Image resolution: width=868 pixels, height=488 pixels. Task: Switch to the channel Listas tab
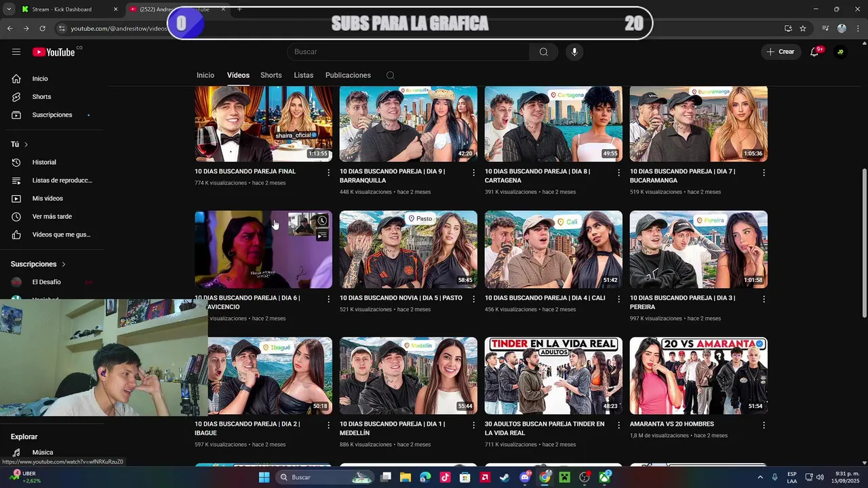[304, 75]
